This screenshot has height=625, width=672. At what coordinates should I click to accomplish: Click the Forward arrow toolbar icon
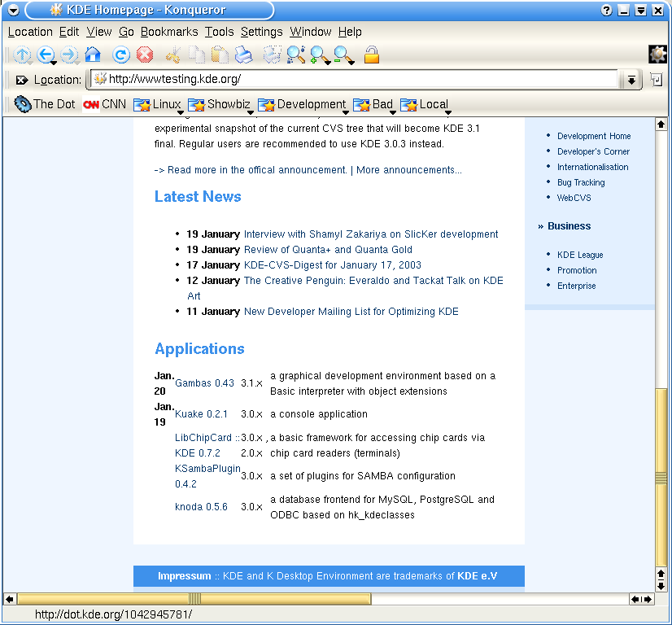click(x=68, y=55)
